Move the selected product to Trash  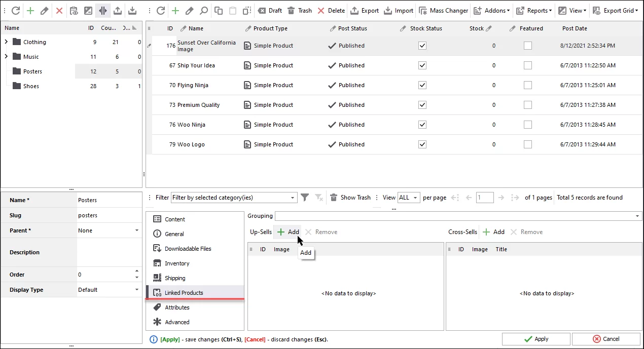(300, 10)
